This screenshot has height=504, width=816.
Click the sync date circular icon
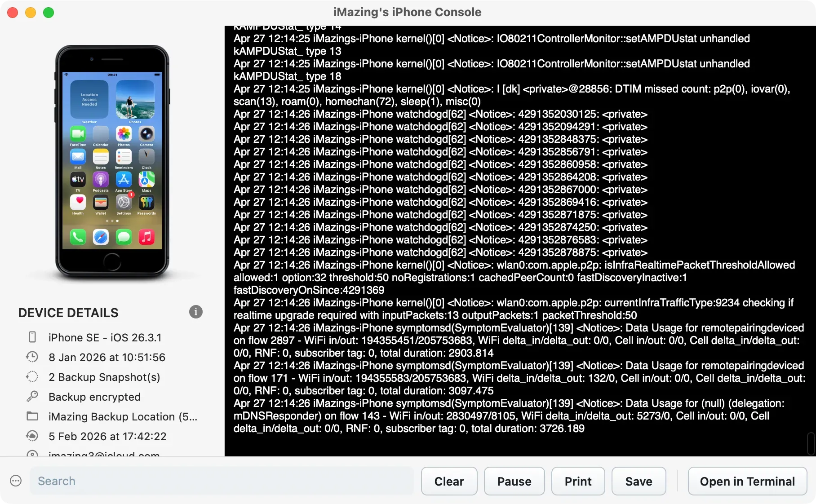[32, 436]
